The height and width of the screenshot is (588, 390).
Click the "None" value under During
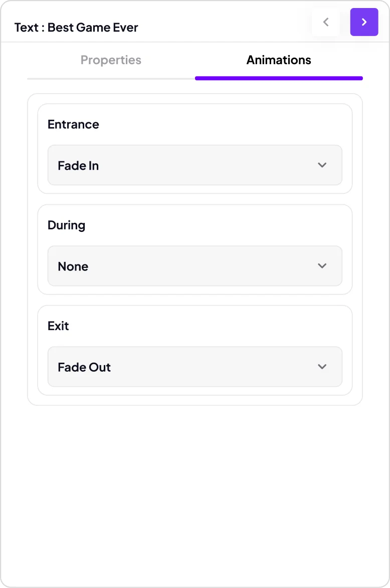tap(73, 266)
